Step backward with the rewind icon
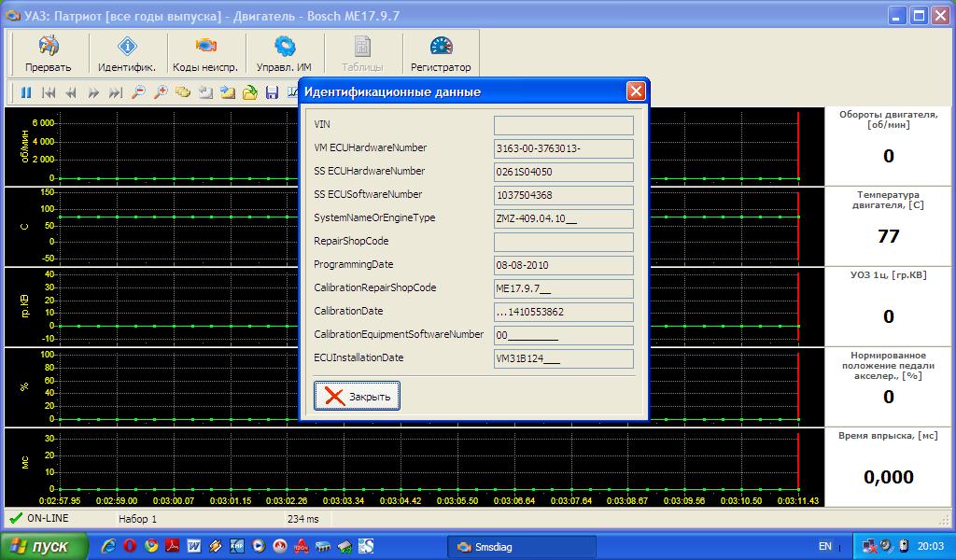 coord(71,92)
